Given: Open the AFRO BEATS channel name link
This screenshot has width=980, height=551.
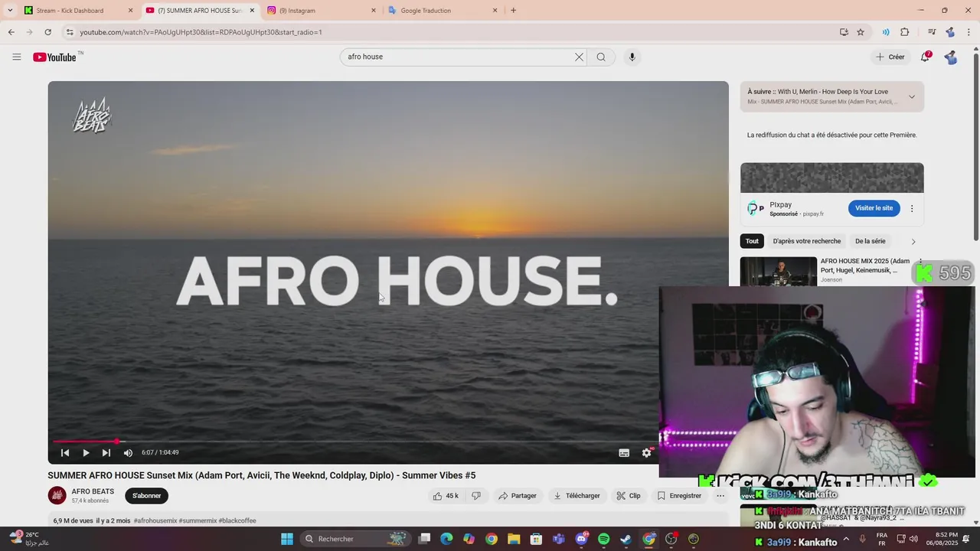Looking at the screenshot, I should click(x=93, y=491).
